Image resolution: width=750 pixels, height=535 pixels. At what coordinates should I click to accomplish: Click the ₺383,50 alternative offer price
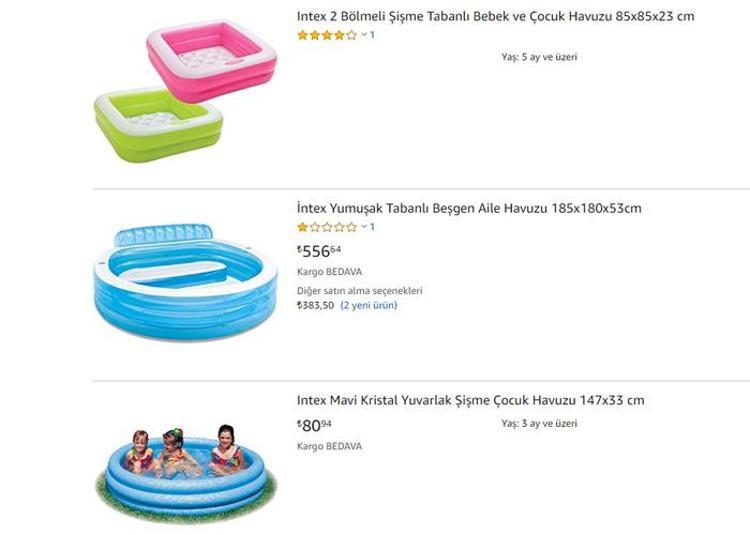316,305
